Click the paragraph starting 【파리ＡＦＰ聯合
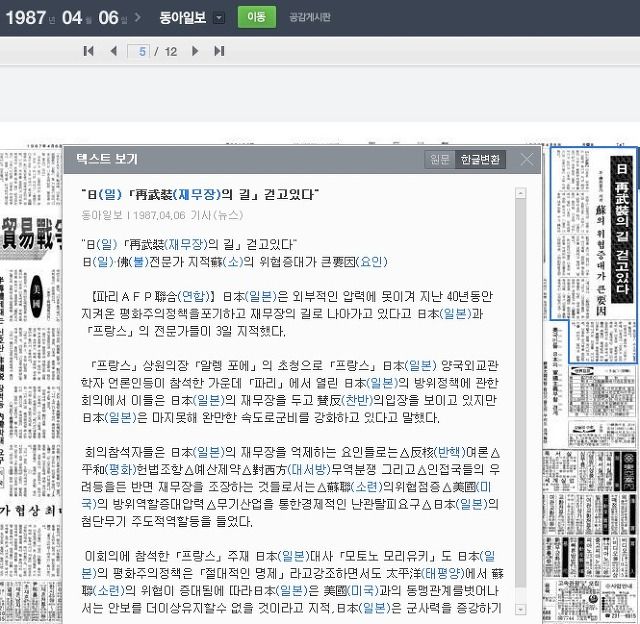The image size is (640, 624). click(x=288, y=313)
